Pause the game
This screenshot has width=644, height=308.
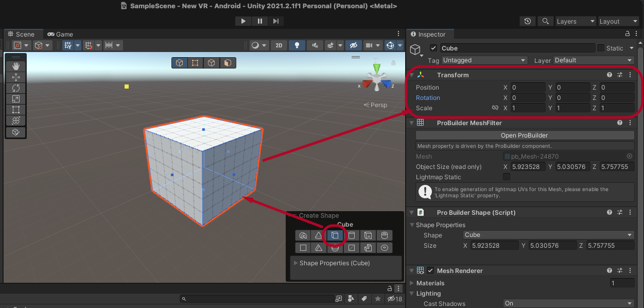click(259, 21)
